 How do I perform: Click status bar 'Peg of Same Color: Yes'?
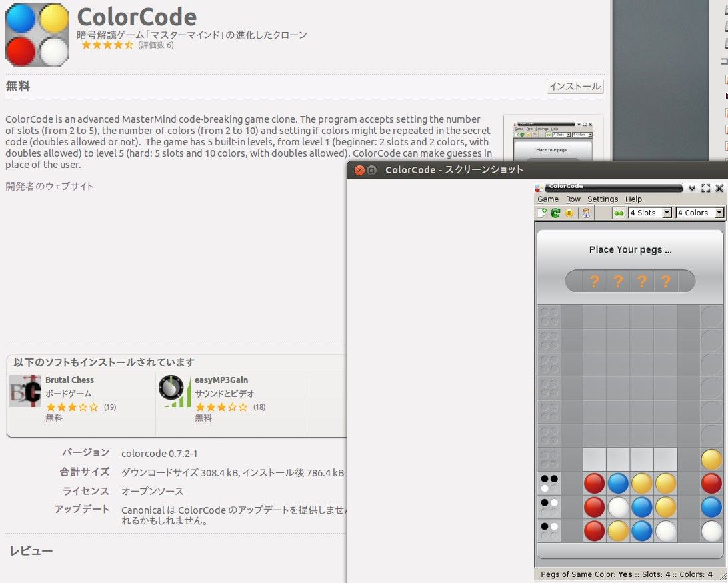(587, 574)
